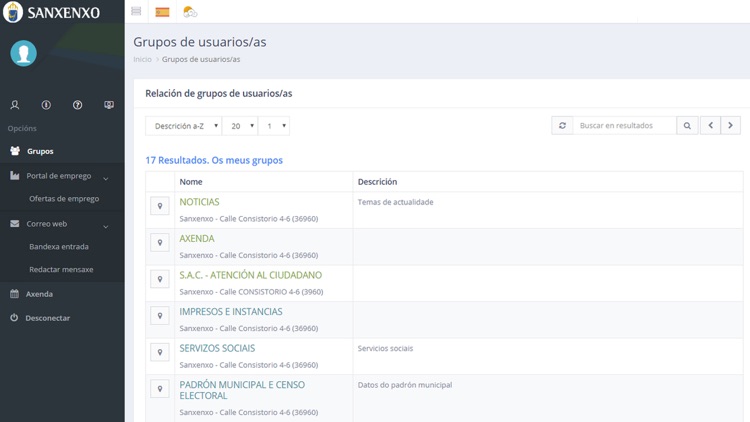Open the page number 1 dropdown
750x422 pixels.
274,126
